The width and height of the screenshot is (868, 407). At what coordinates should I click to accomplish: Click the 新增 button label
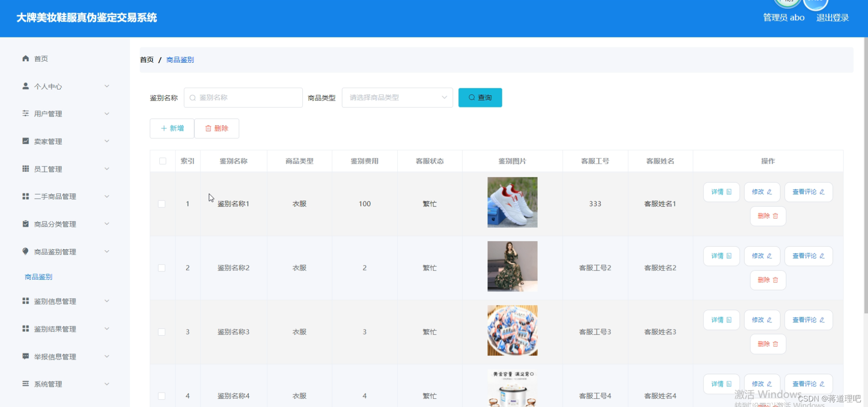(177, 129)
